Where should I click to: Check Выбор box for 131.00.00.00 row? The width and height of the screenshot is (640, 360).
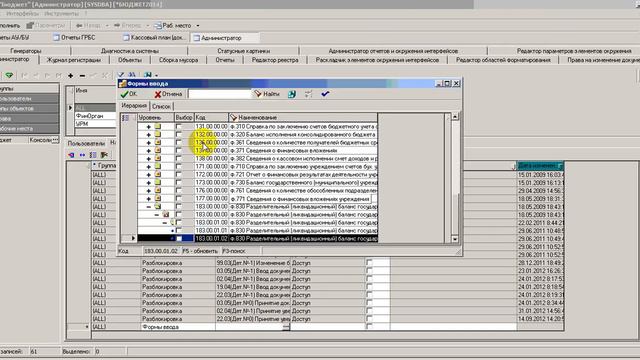point(179,127)
